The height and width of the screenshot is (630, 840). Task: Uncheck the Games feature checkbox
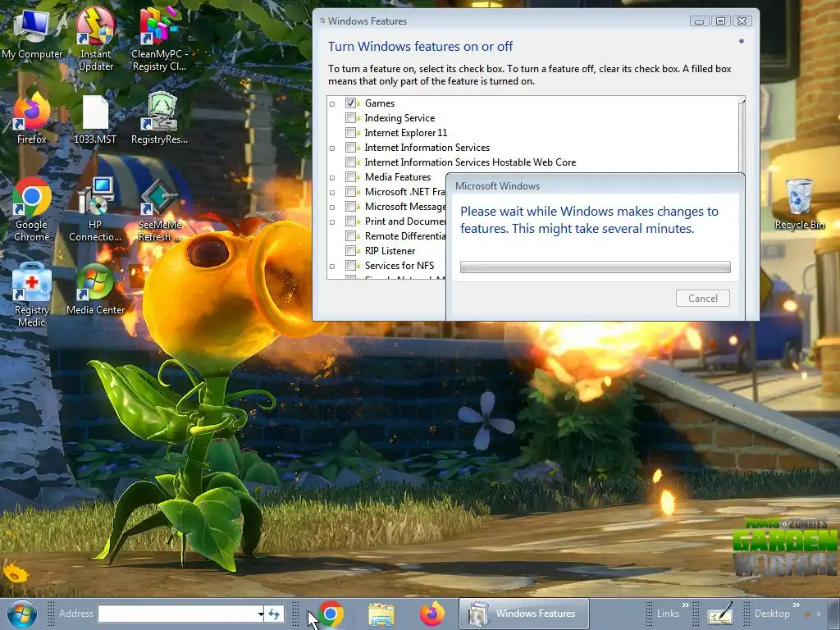click(x=350, y=103)
